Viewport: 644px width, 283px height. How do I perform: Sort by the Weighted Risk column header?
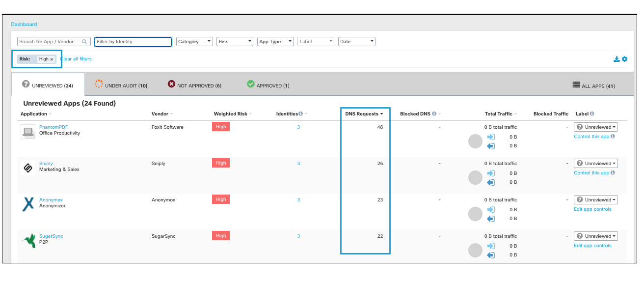(233, 114)
